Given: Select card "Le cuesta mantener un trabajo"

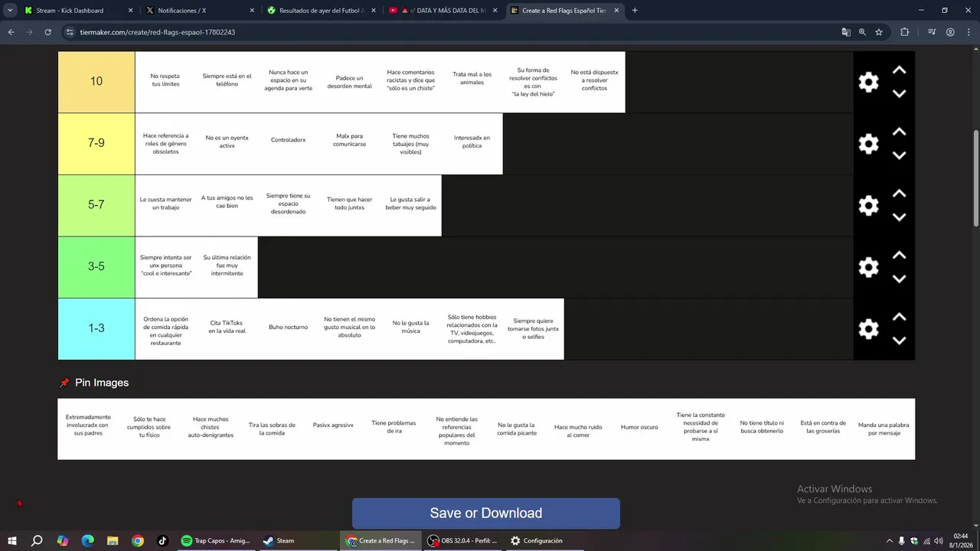Looking at the screenshot, I should coord(165,204).
